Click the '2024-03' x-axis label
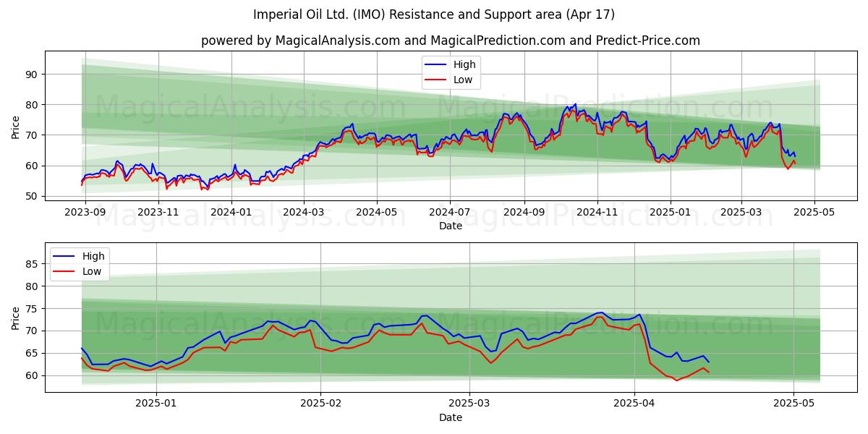Screen dimensions: 868x434 click(304, 213)
